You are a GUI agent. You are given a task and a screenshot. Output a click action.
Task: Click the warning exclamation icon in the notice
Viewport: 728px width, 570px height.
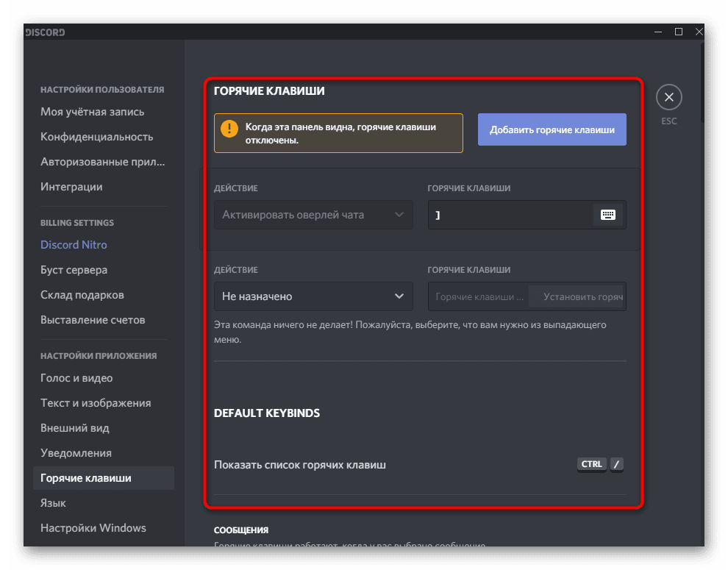(x=229, y=129)
